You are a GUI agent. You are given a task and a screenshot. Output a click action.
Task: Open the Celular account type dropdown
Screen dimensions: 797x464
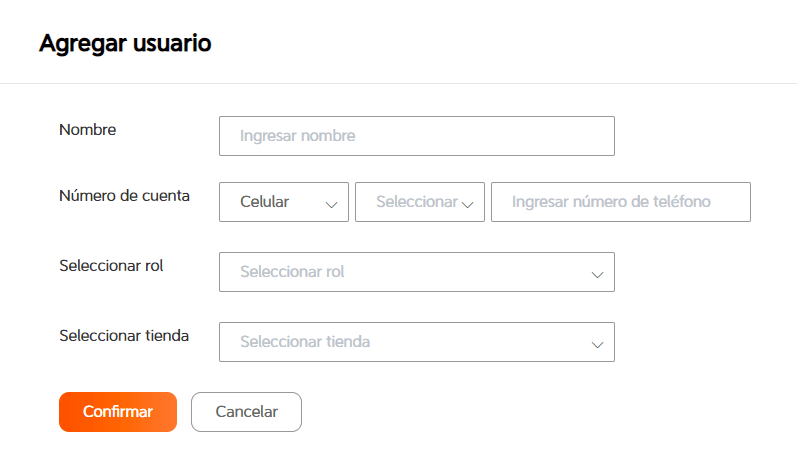[284, 202]
